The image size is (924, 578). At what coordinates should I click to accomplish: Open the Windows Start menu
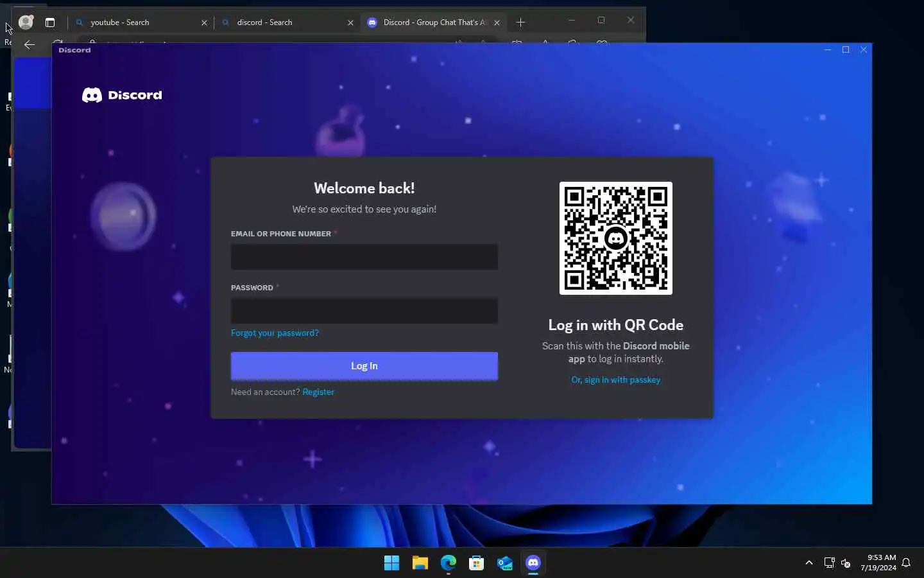(x=391, y=563)
